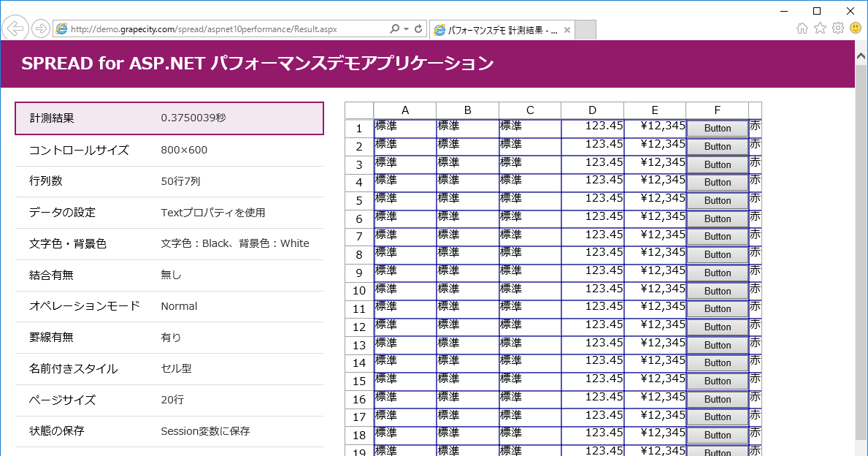
Task: Maximize the browser window
Action: [816, 11]
